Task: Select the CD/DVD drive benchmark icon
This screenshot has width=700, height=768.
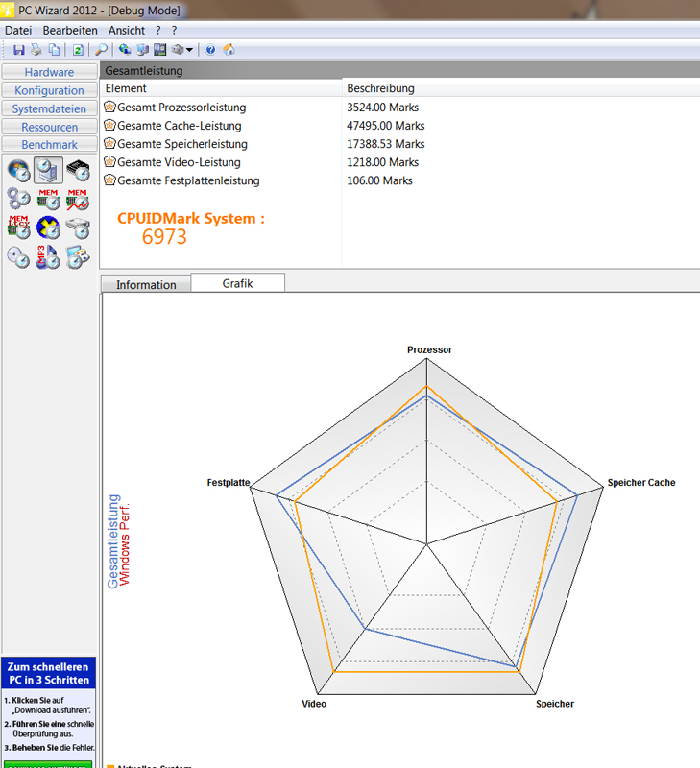Action: click(x=18, y=257)
